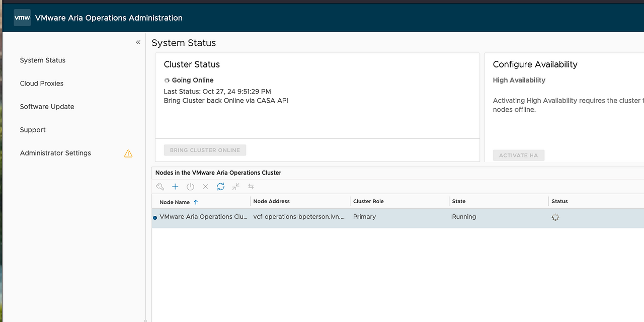This screenshot has width=644, height=322.
Task: Open Software Update page
Action: 47,107
